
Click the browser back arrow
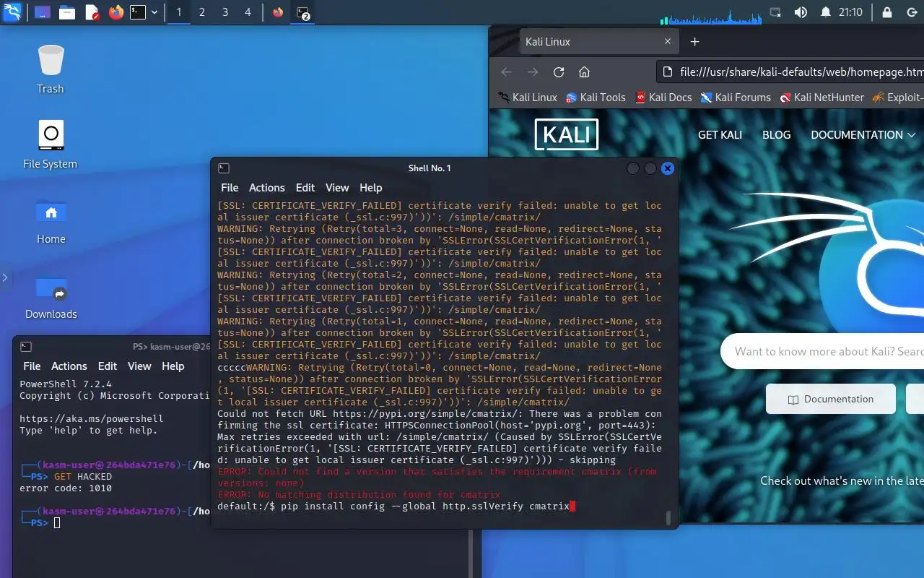[507, 72]
